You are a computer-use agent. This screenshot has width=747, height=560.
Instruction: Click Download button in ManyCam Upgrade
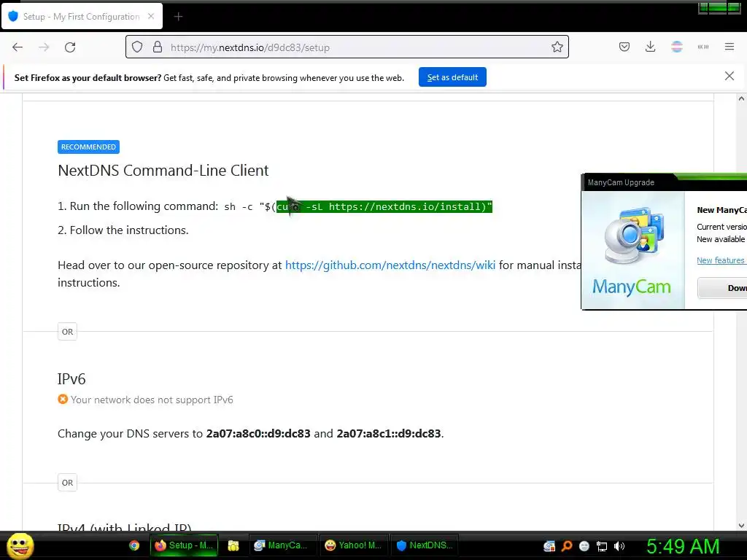coord(723,288)
